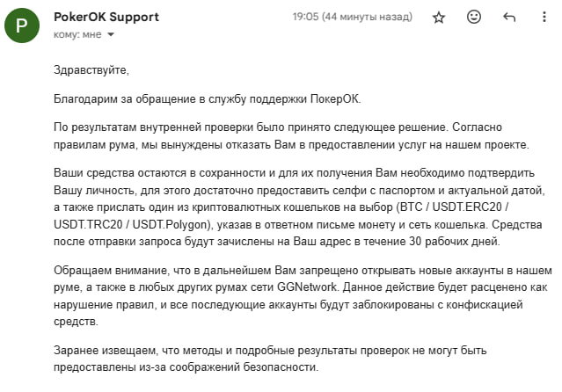This screenshot has height=392, width=562.
Task: Click the кому: мне recipient line
Action: pyautogui.click(x=79, y=34)
